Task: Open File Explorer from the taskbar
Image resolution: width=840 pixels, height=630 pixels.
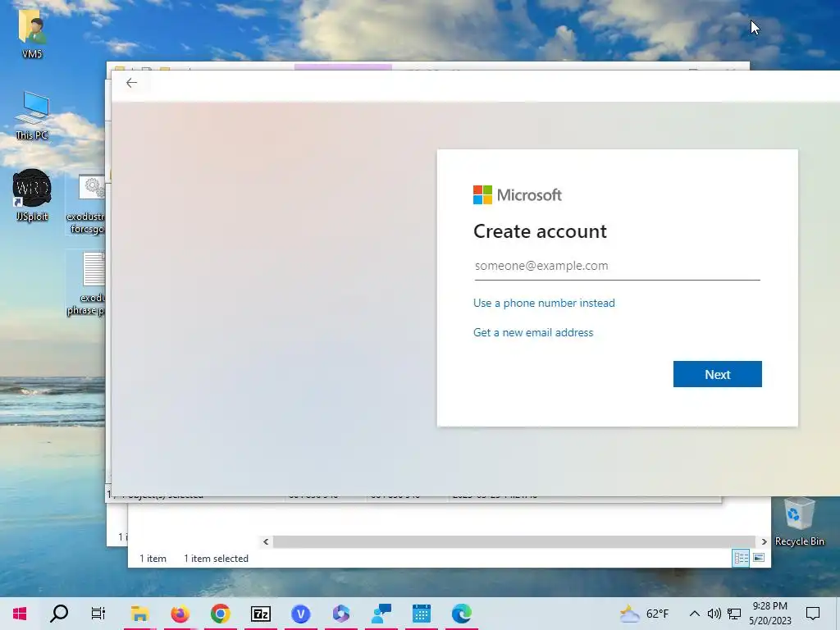Action: tap(139, 614)
